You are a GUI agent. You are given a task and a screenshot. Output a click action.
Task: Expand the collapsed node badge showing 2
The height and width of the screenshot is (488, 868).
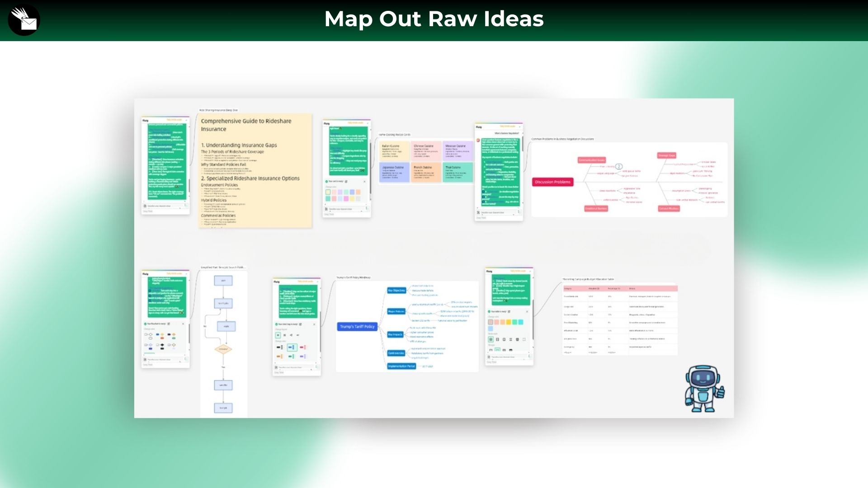click(x=619, y=167)
